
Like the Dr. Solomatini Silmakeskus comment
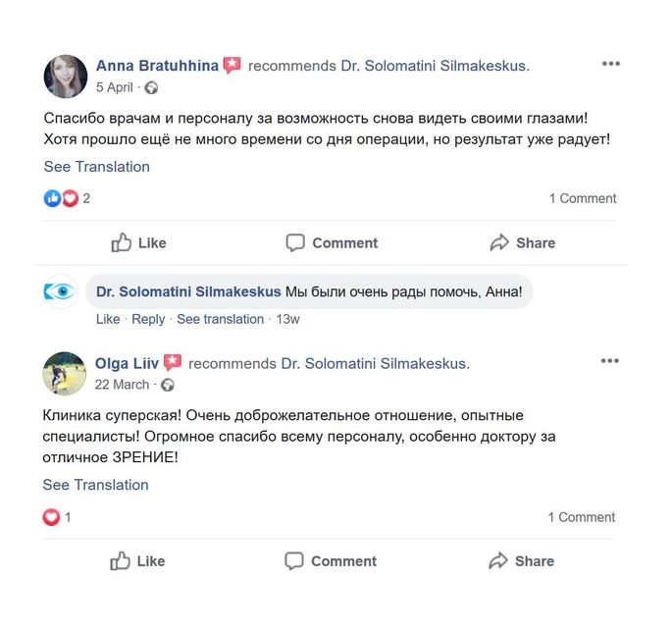coord(108,319)
